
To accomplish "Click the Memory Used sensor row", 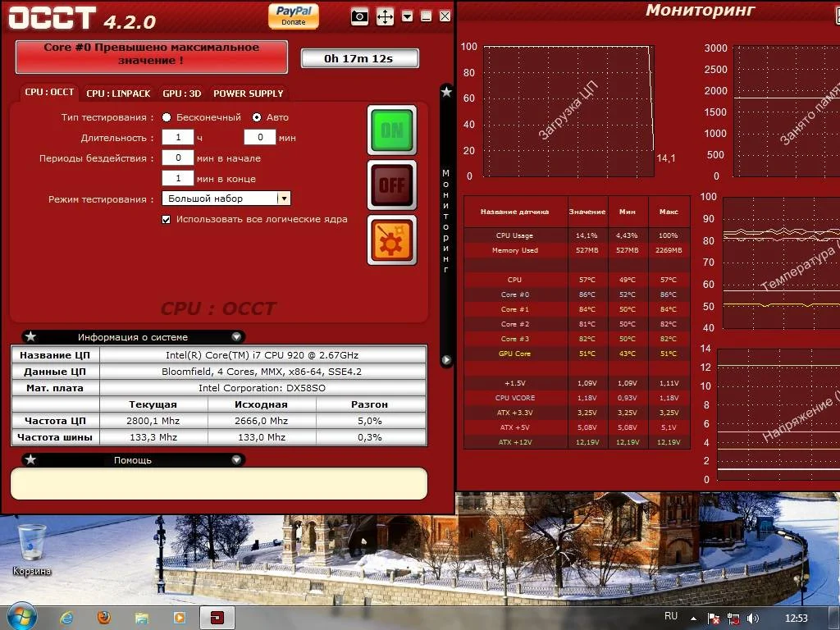I will (x=577, y=250).
